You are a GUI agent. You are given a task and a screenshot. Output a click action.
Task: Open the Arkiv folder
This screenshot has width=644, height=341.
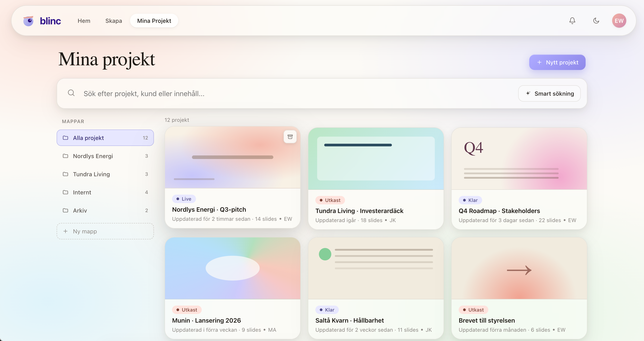pos(105,210)
